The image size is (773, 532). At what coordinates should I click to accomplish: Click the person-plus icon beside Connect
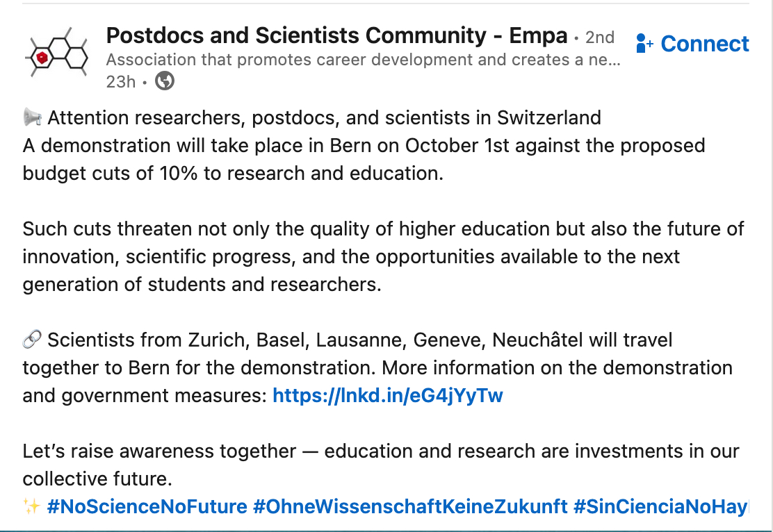click(x=644, y=44)
